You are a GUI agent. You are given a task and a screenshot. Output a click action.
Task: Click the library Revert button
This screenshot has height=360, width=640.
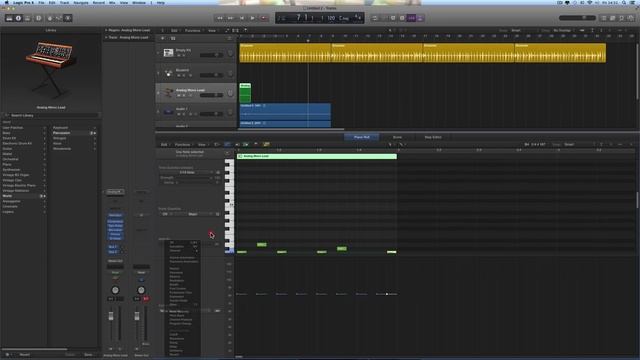pyautogui.click(x=24, y=355)
